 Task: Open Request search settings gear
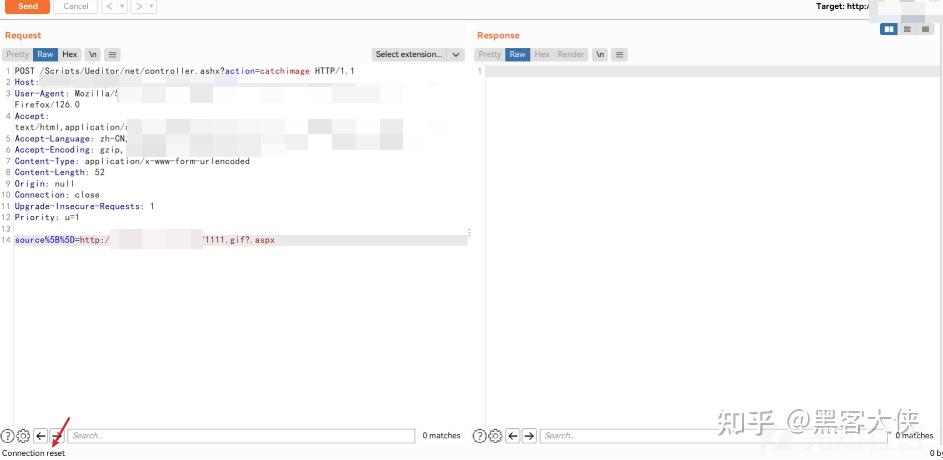(x=23, y=436)
